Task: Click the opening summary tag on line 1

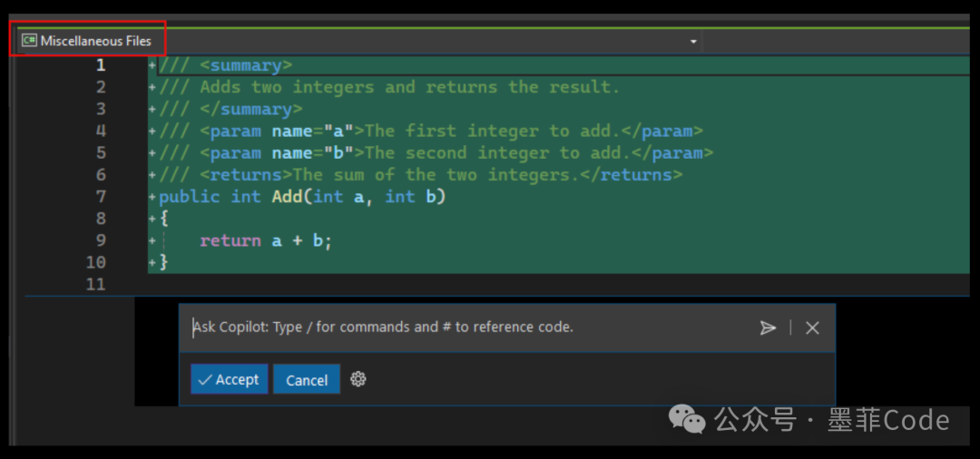Action: [246, 65]
